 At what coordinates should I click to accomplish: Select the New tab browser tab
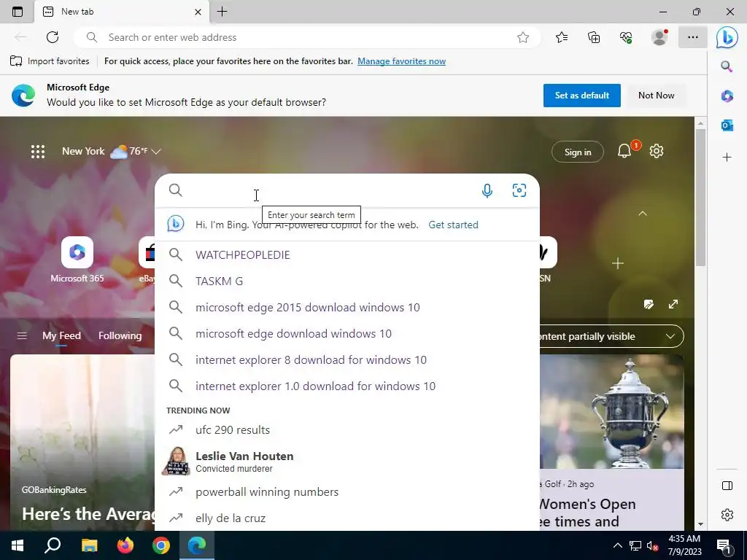tap(122, 12)
